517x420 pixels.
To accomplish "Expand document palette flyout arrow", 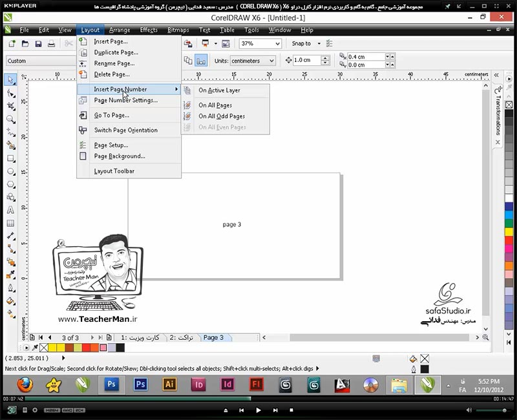I will 26,348.
